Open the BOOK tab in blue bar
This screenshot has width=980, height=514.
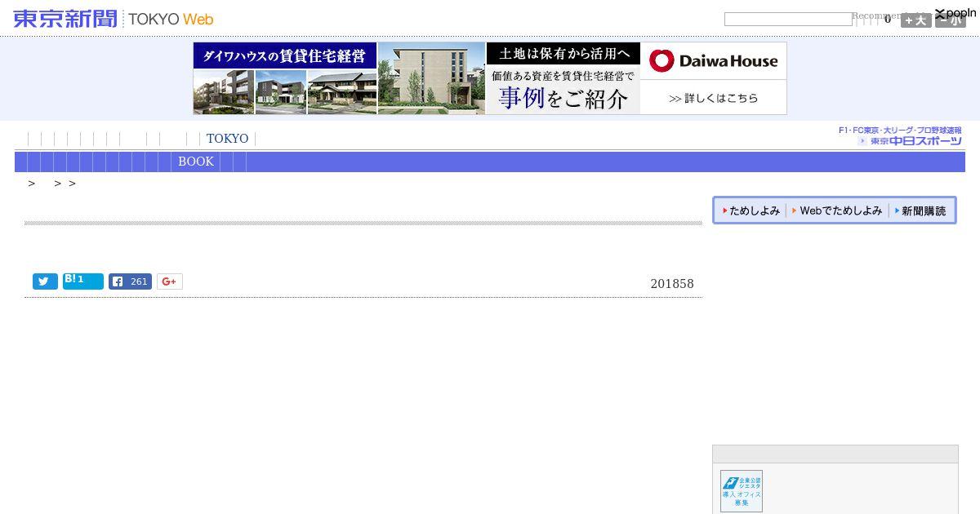196,162
